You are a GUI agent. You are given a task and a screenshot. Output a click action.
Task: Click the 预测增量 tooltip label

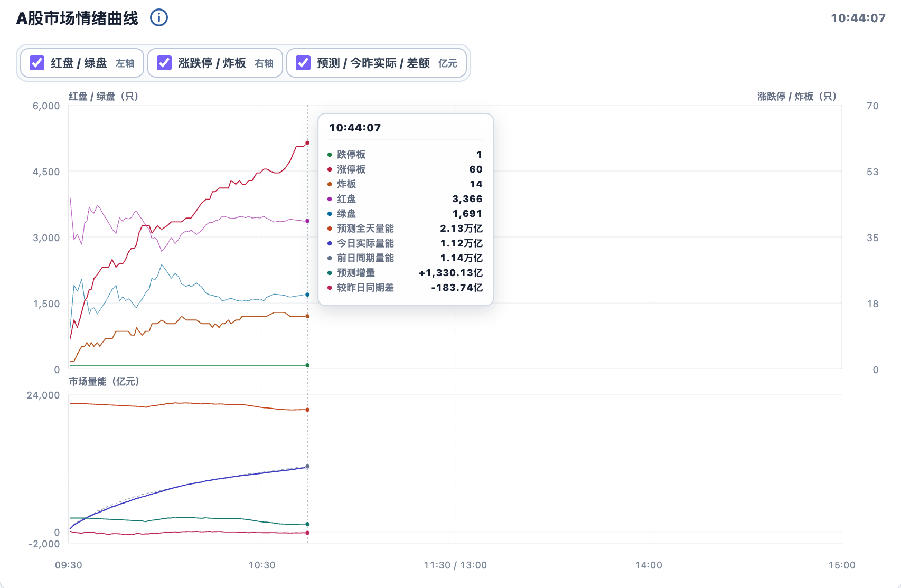coord(356,273)
